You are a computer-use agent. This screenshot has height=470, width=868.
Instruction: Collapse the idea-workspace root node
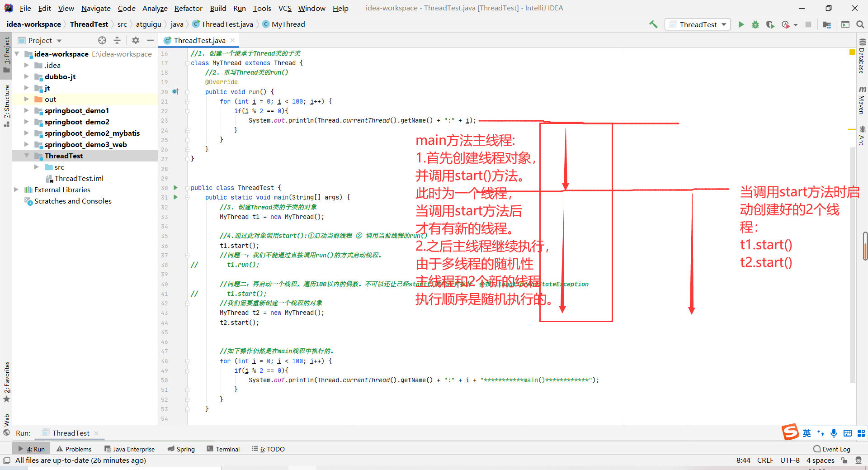tap(17, 54)
